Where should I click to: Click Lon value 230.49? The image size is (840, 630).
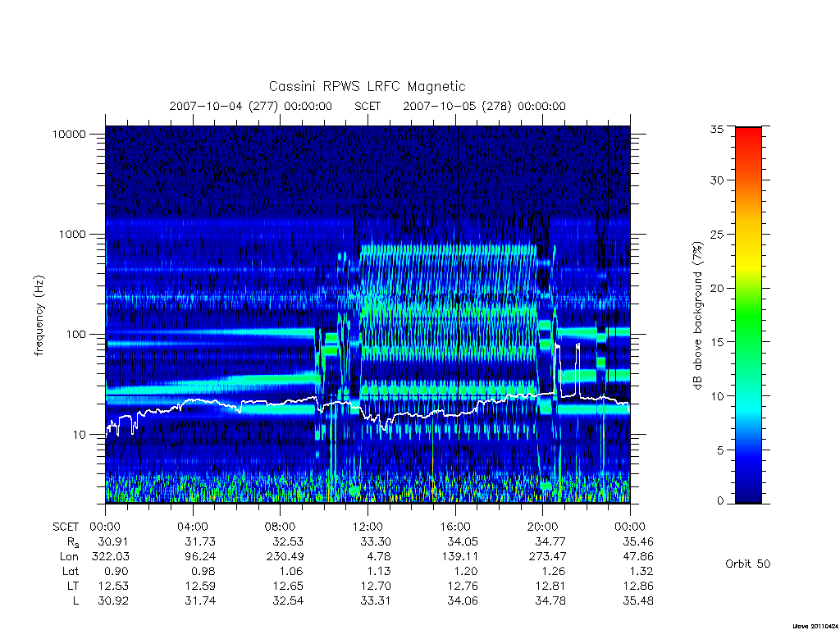click(x=285, y=557)
